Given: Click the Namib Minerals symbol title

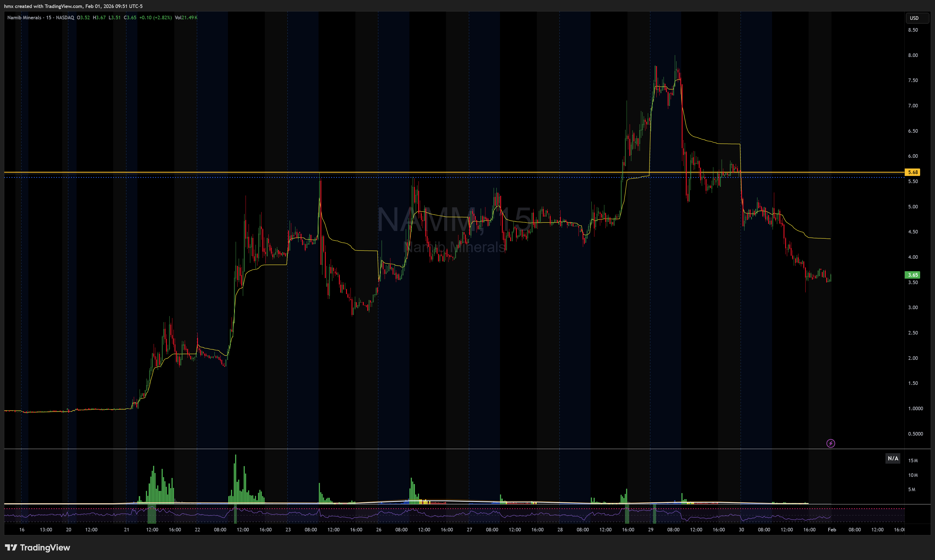Looking at the screenshot, I should (24, 18).
